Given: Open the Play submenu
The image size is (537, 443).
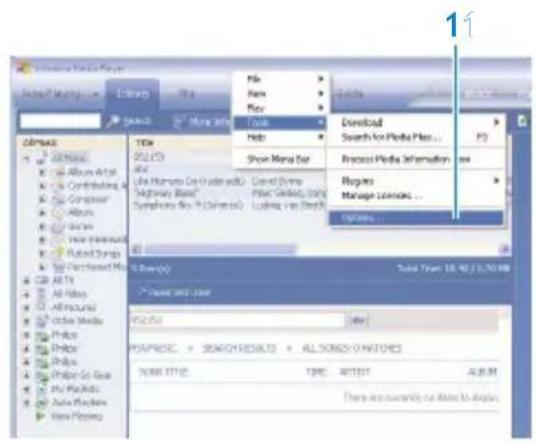Looking at the screenshot, I should [x=280, y=108].
